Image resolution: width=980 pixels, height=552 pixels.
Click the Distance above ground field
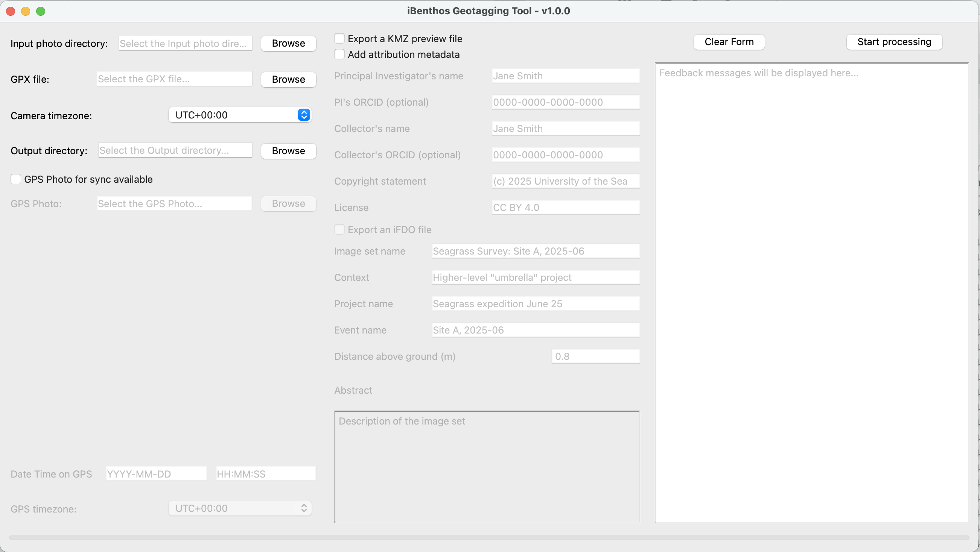pyautogui.click(x=595, y=356)
